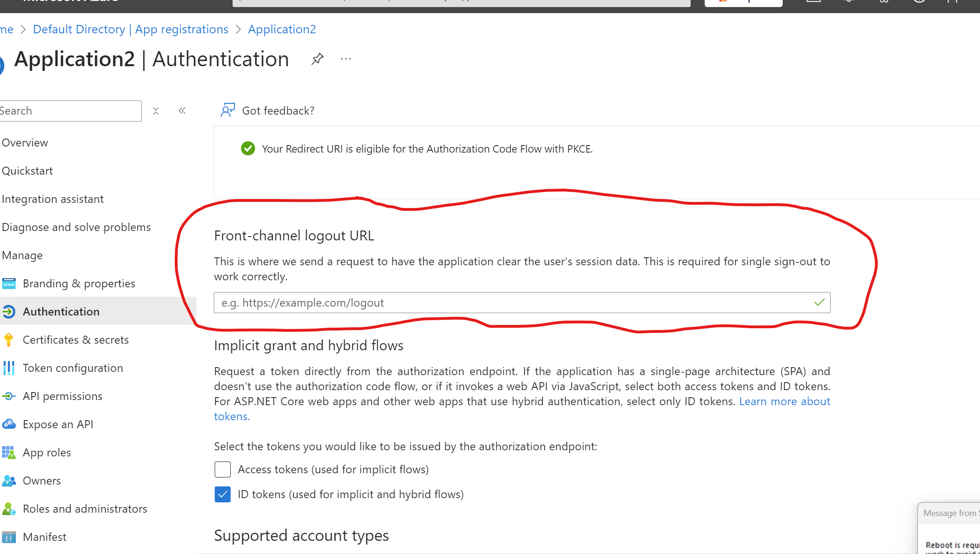Open Expose an API cloud icon
Screen dimensions: 980x554
click(9, 424)
